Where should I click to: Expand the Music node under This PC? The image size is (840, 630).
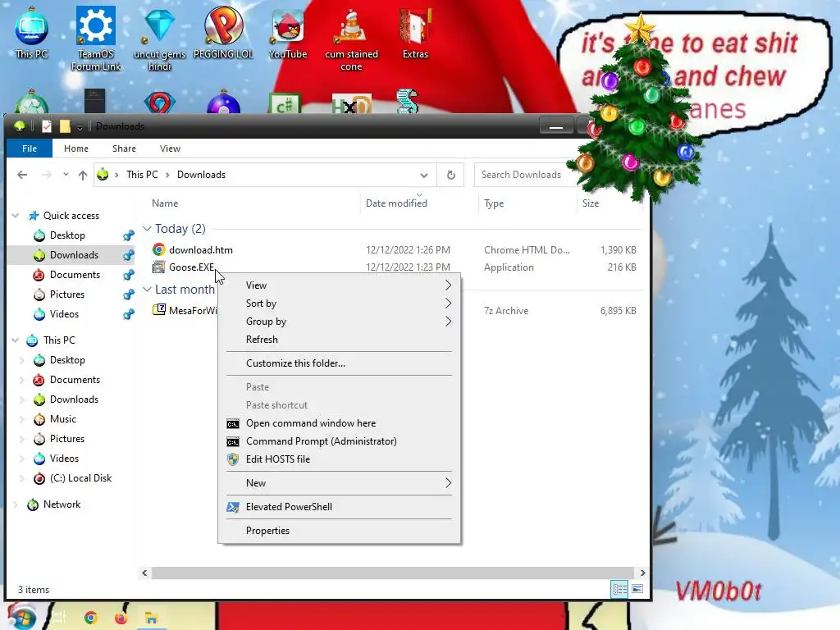pos(22,419)
